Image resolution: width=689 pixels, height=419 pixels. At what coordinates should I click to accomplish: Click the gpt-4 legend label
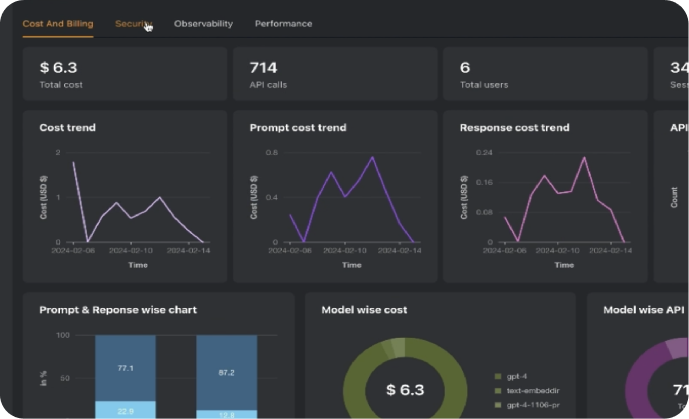pyautogui.click(x=517, y=376)
